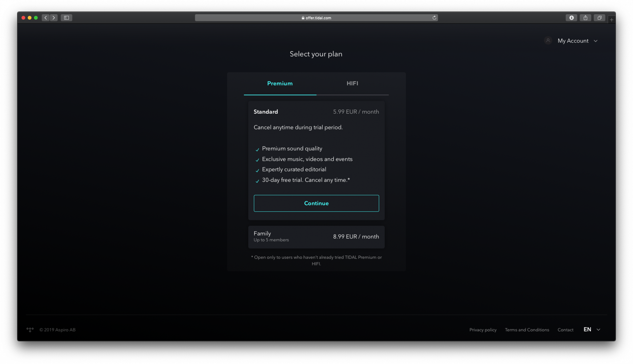
Task: Click 'Cancel anytime during trial period.' text
Action: point(298,127)
